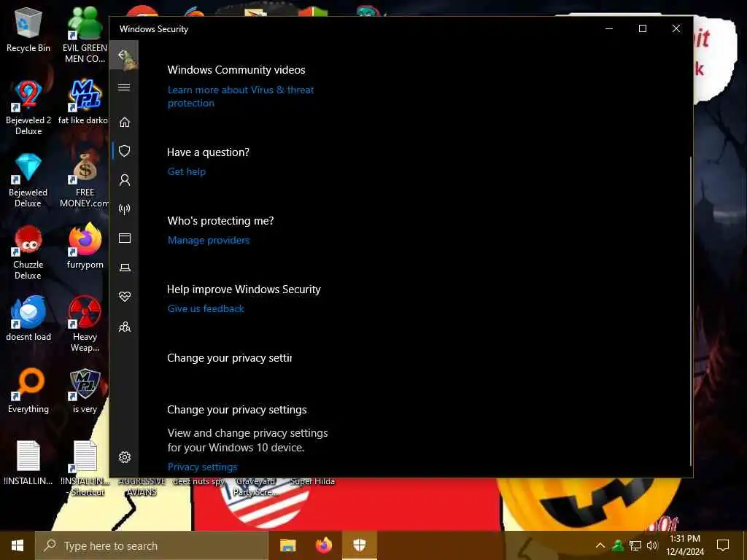Viewport: 747px width, 560px height.
Task: Click the Type here to search box
Action: point(152,545)
